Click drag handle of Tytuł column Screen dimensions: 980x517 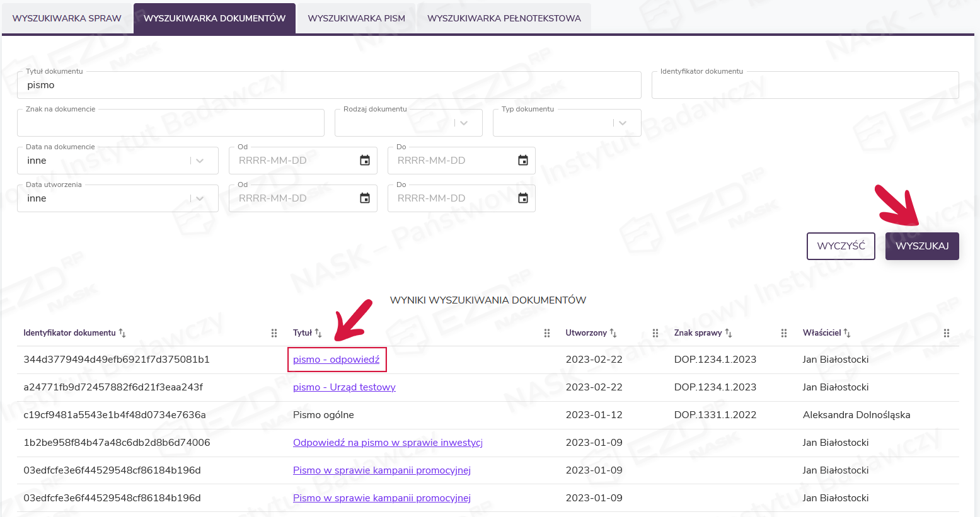click(547, 333)
